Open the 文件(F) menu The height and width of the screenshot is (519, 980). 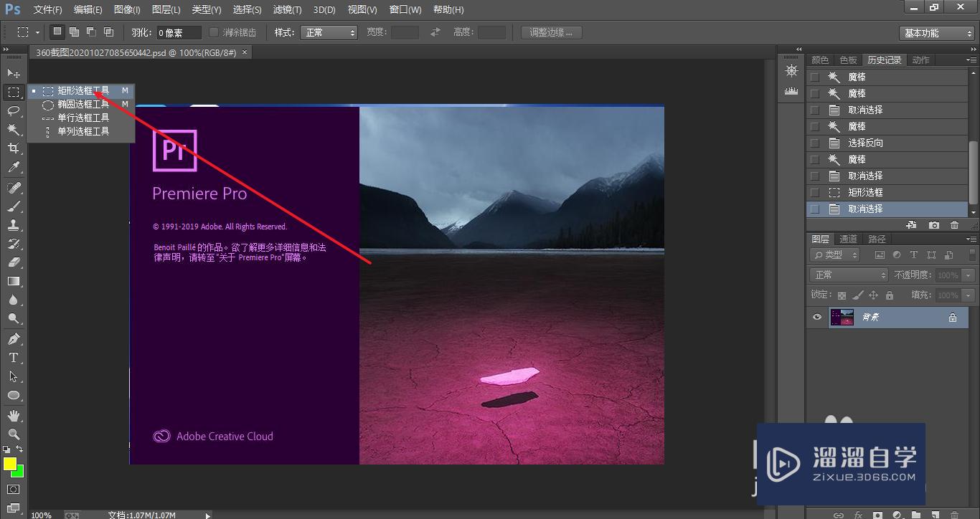click(x=48, y=10)
